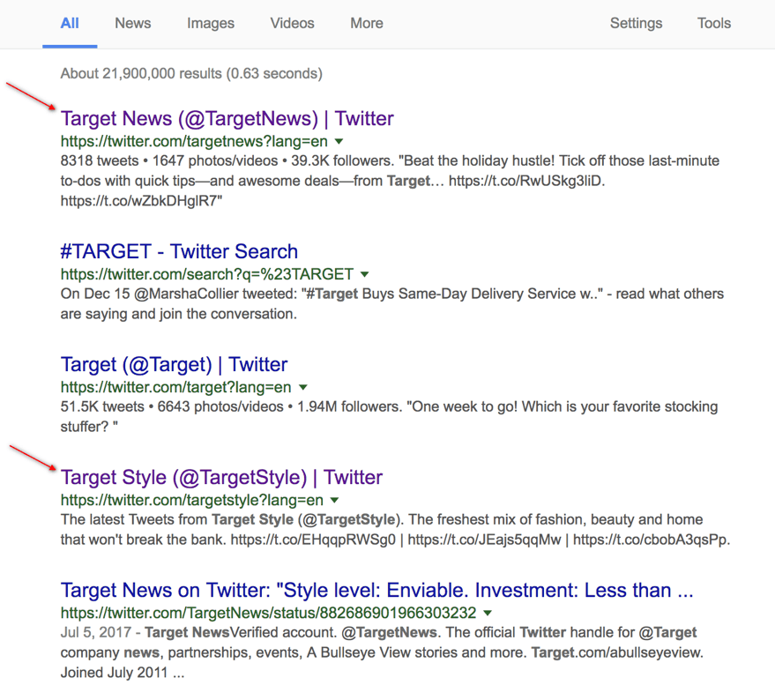Expand the arrow beside the twitter.com/targetnews?lang=en URL

click(x=339, y=142)
